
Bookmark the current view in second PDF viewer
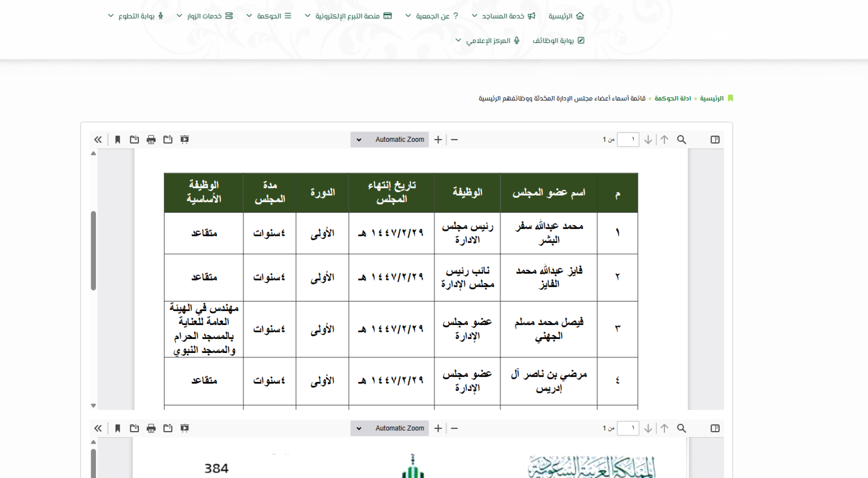tap(117, 428)
